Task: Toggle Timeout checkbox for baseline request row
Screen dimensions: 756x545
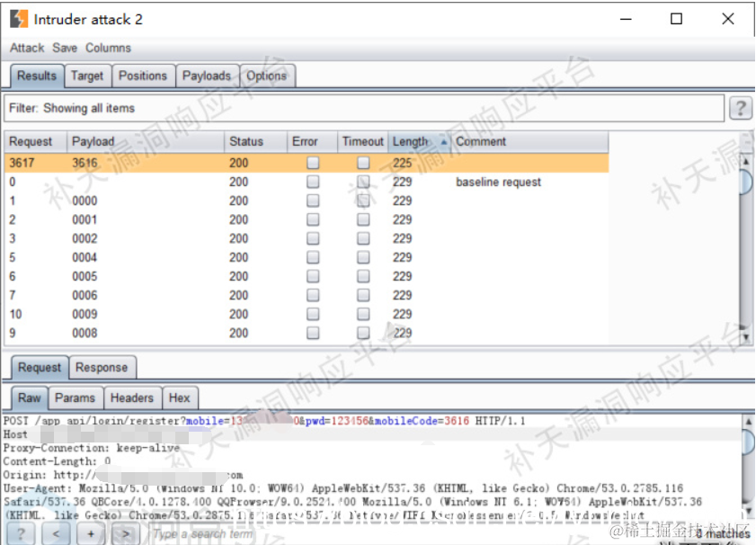Action: (363, 182)
